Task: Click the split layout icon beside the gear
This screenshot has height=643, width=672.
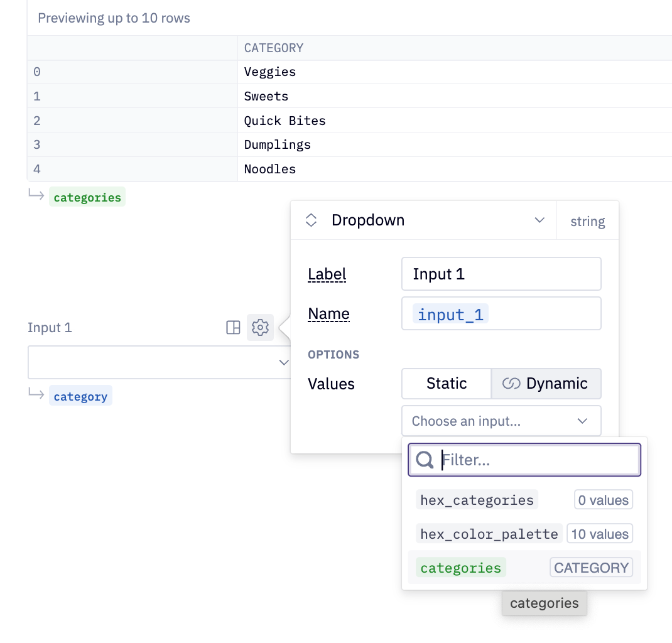Action: 233,327
